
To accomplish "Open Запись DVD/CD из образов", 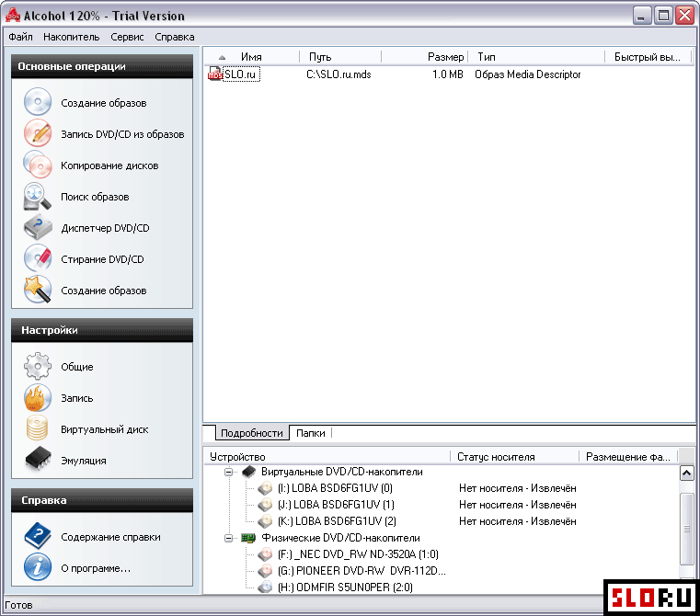I will 122,134.
